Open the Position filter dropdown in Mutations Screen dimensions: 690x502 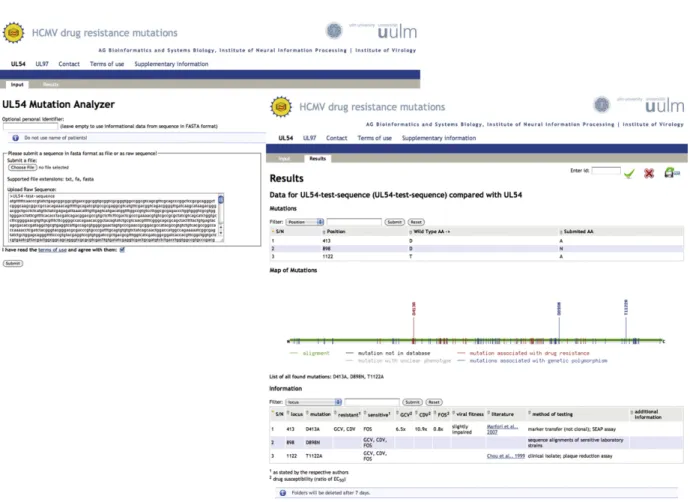point(305,222)
